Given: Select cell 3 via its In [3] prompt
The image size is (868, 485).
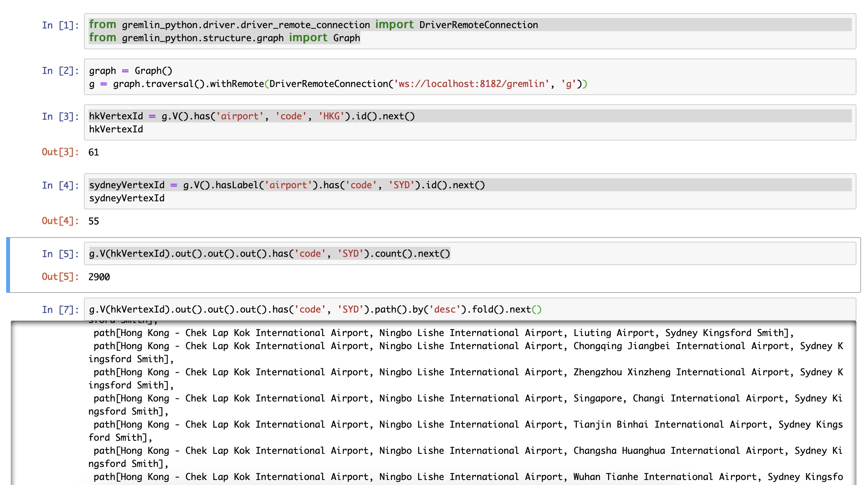Looking at the screenshot, I should coord(60,117).
